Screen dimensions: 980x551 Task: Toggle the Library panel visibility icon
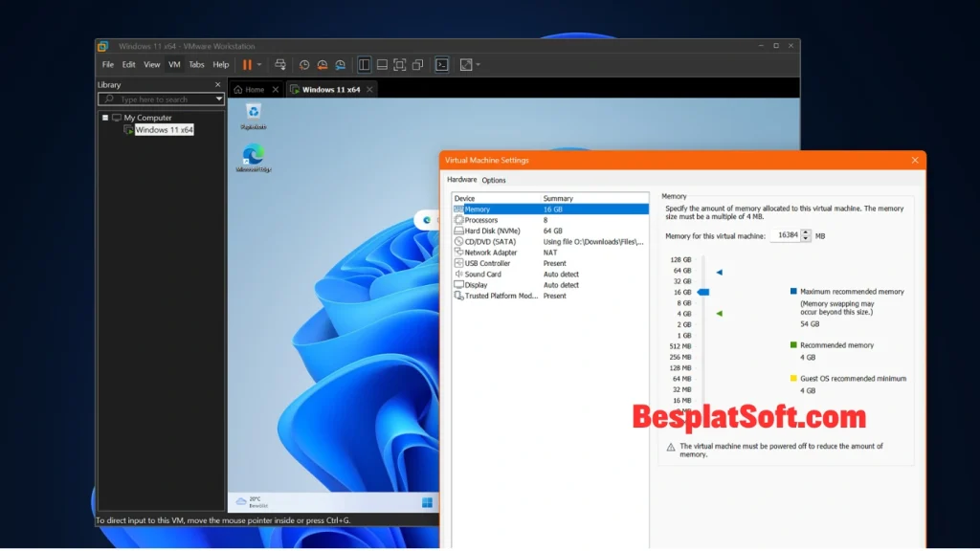(365, 64)
